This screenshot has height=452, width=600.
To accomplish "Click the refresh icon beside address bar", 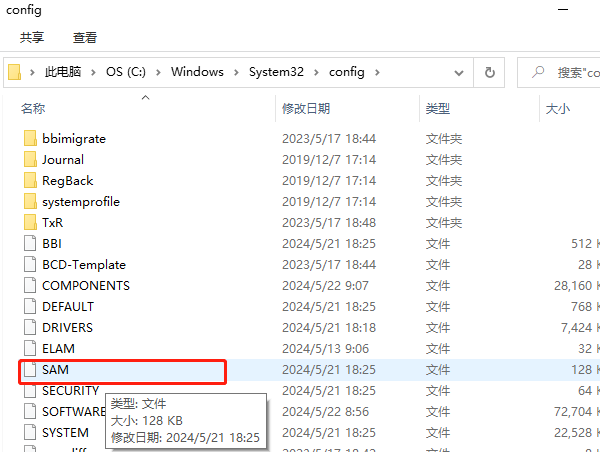I will 489,72.
